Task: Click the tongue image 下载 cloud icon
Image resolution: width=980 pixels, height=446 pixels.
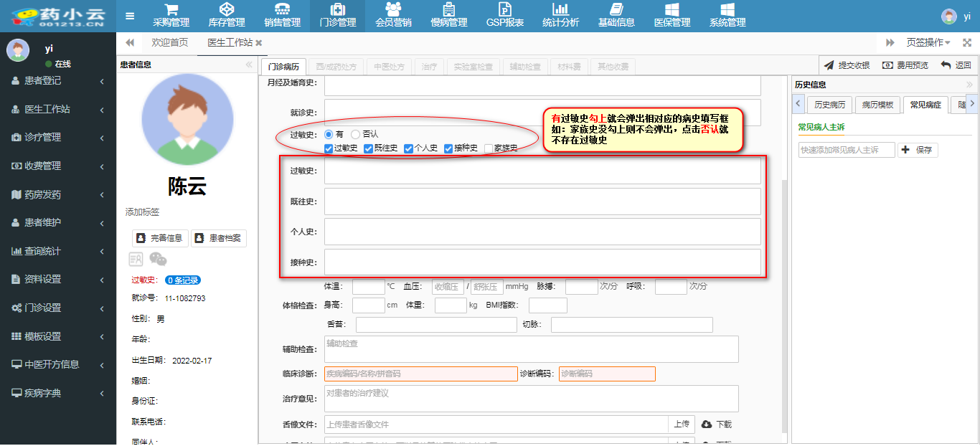Action: 706,424
